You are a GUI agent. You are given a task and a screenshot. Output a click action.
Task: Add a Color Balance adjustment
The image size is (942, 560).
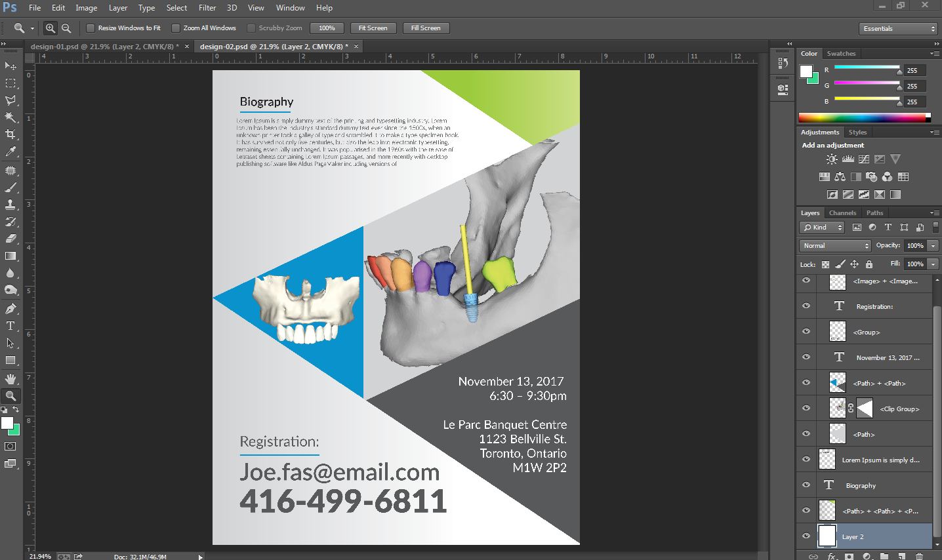(x=840, y=176)
